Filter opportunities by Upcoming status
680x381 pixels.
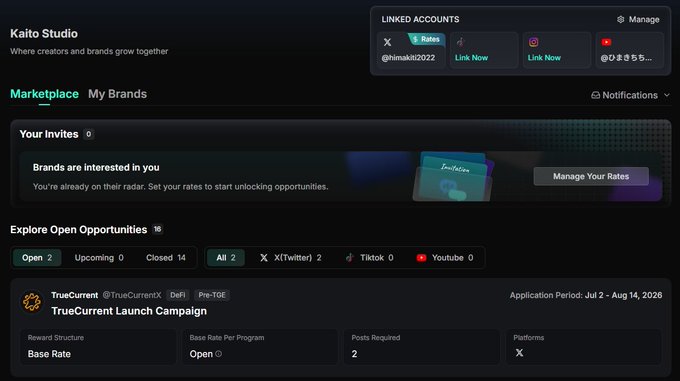[99, 257]
